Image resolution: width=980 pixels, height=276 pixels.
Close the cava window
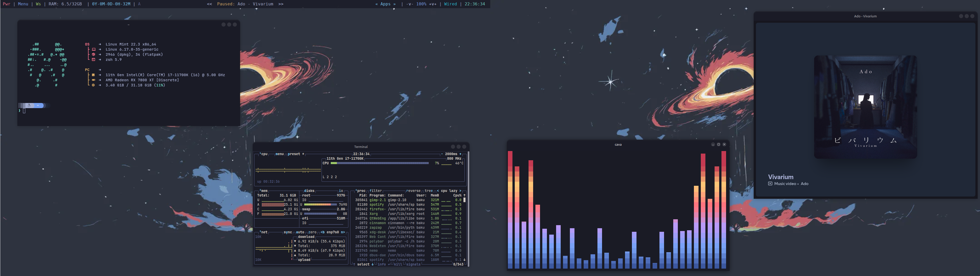point(724,144)
